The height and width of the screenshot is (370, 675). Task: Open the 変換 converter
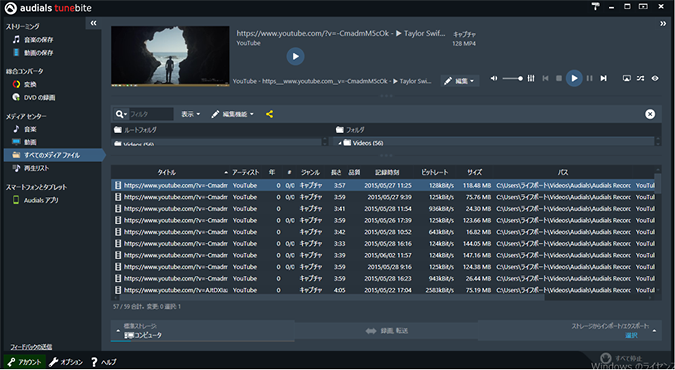click(25, 84)
